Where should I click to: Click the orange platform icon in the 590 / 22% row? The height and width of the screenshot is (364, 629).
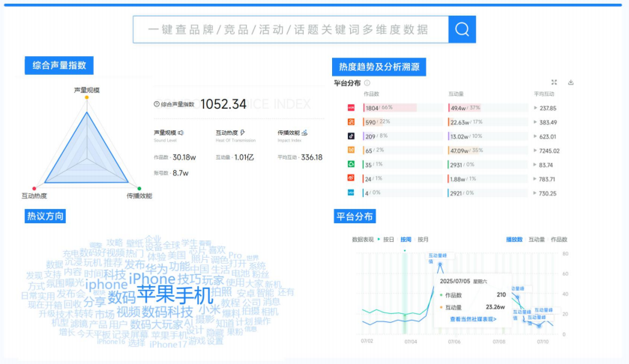pyautogui.click(x=351, y=122)
